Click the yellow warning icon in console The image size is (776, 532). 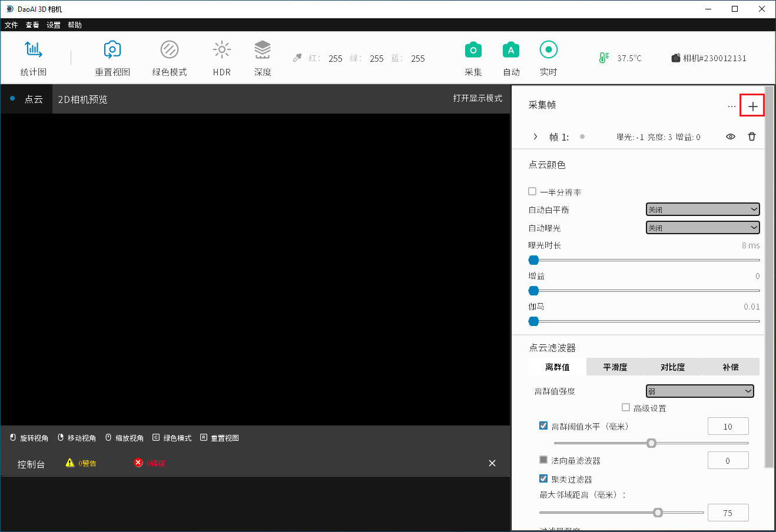pyautogui.click(x=70, y=463)
